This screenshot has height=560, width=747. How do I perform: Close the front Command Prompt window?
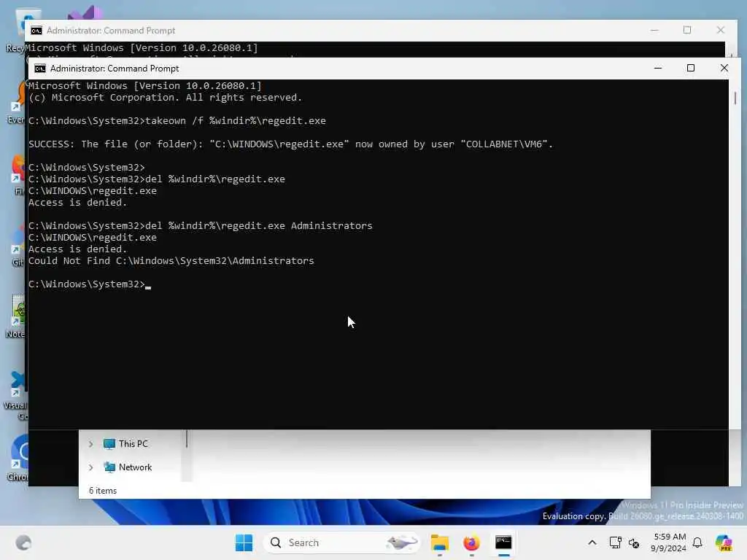(x=724, y=68)
